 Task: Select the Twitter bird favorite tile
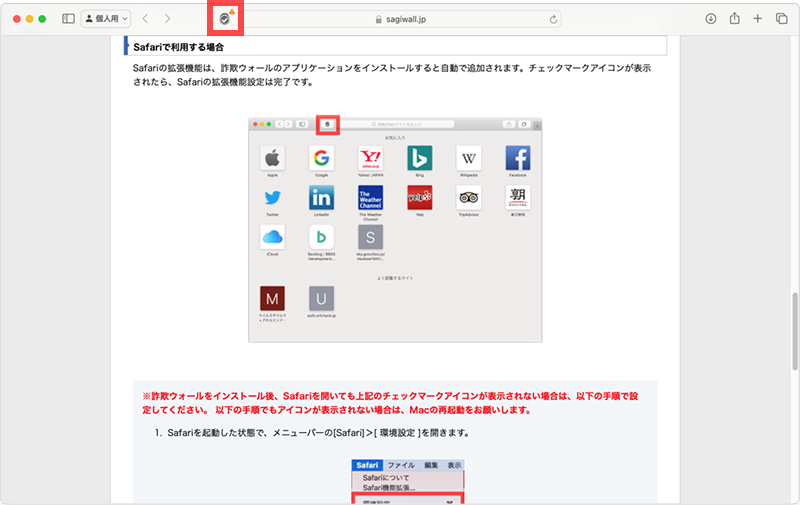tap(272, 197)
